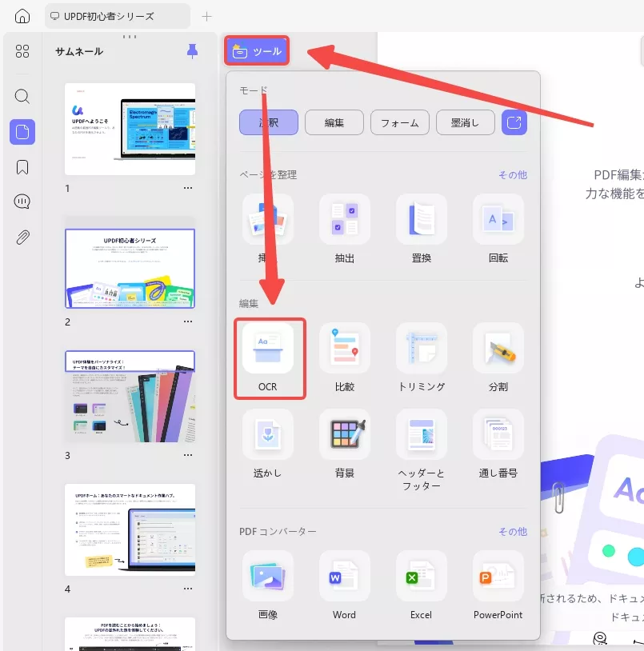Open more options for page 4

[x=188, y=589]
